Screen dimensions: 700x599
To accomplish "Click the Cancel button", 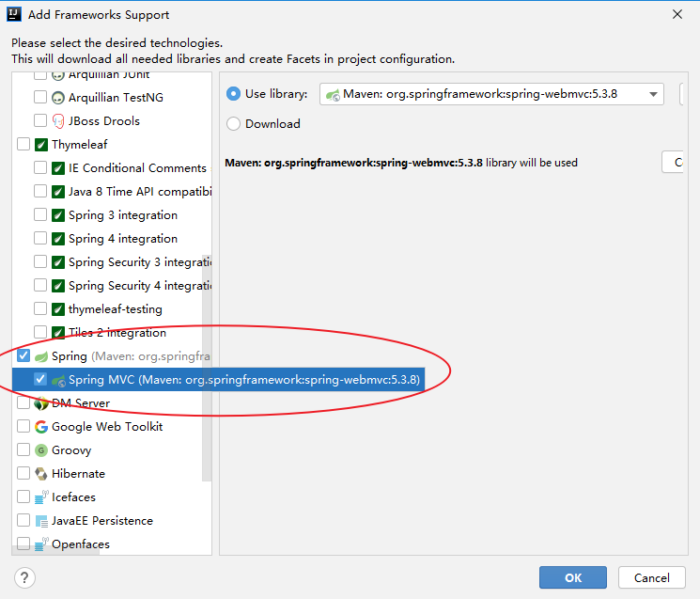I will click(652, 577).
